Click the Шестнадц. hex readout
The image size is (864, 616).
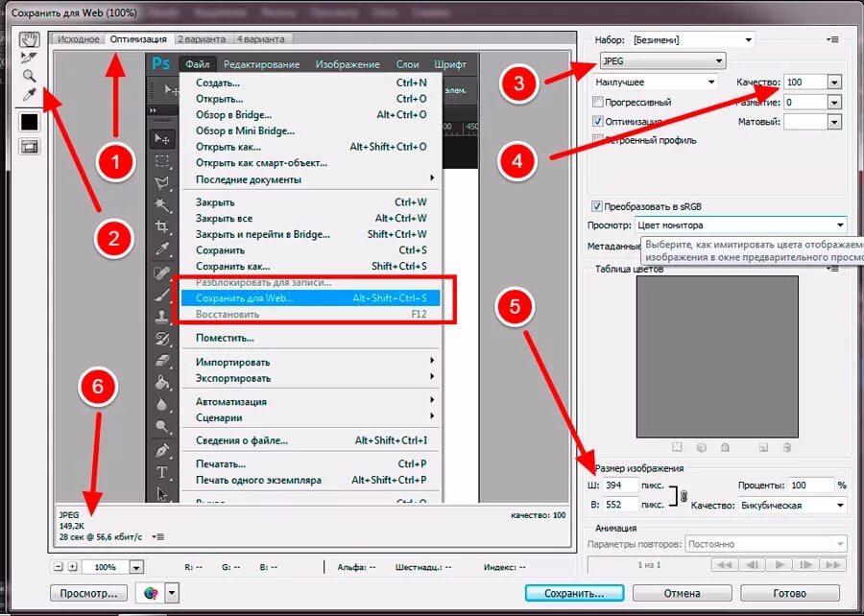423,566
